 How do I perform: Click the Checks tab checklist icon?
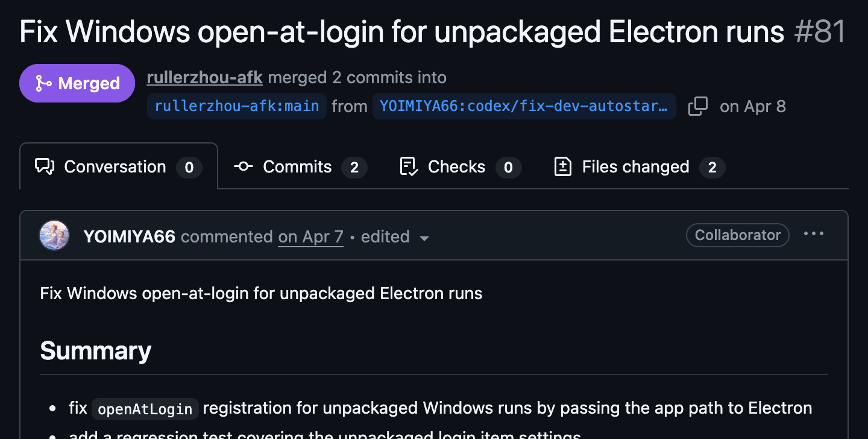[409, 166]
